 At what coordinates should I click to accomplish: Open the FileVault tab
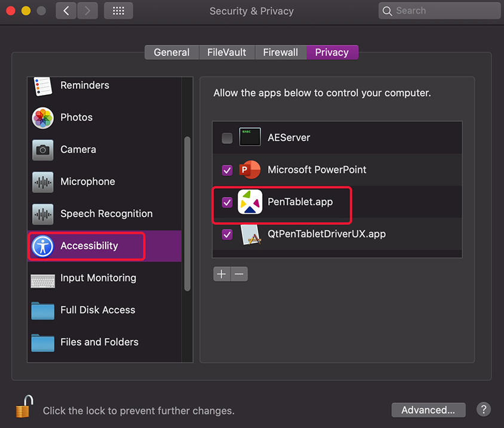(226, 53)
